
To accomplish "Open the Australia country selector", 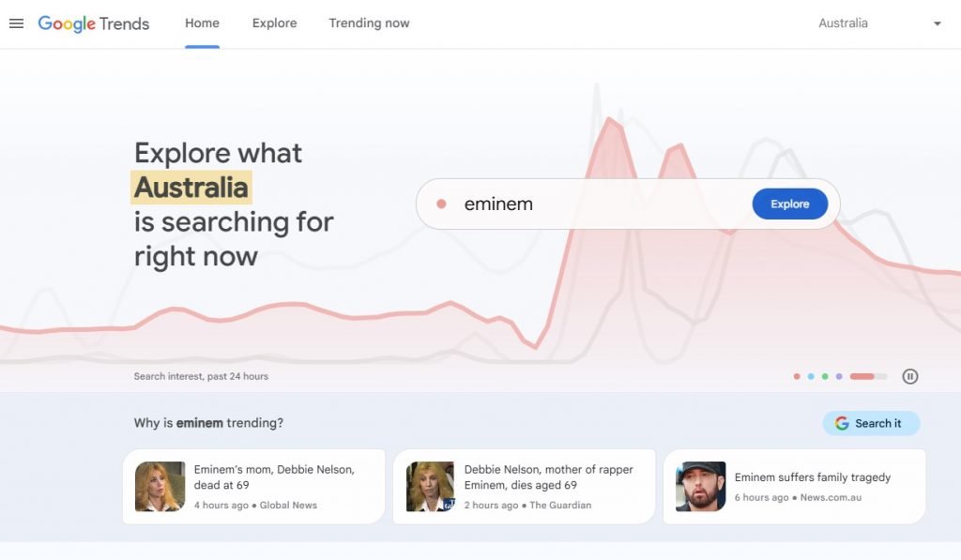I will (x=842, y=23).
